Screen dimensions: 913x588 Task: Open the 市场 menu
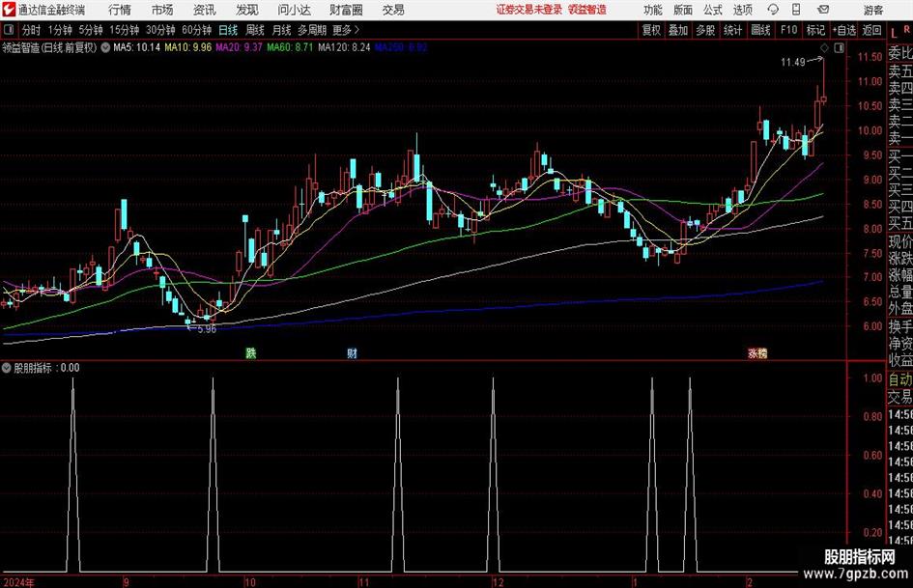coord(162,10)
